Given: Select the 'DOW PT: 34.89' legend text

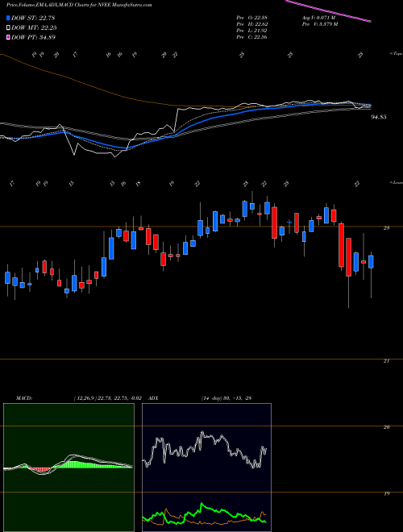Looking at the screenshot, I should 33,37.
